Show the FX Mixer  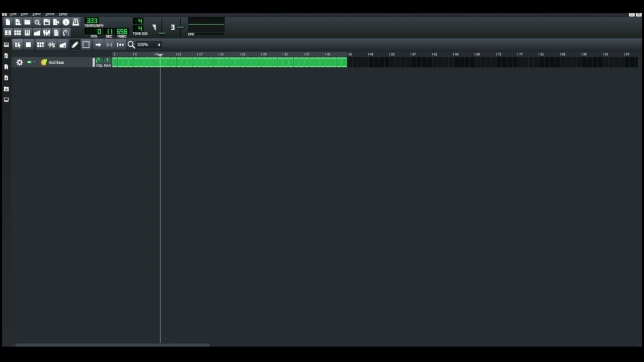click(x=46, y=33)
